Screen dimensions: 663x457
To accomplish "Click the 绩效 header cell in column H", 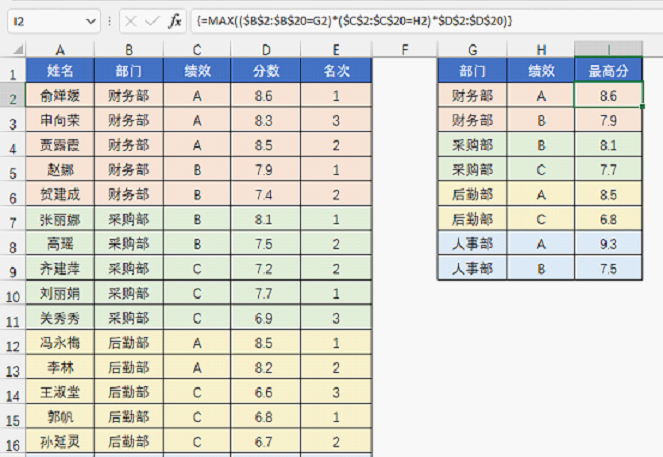I will point(541,70).
